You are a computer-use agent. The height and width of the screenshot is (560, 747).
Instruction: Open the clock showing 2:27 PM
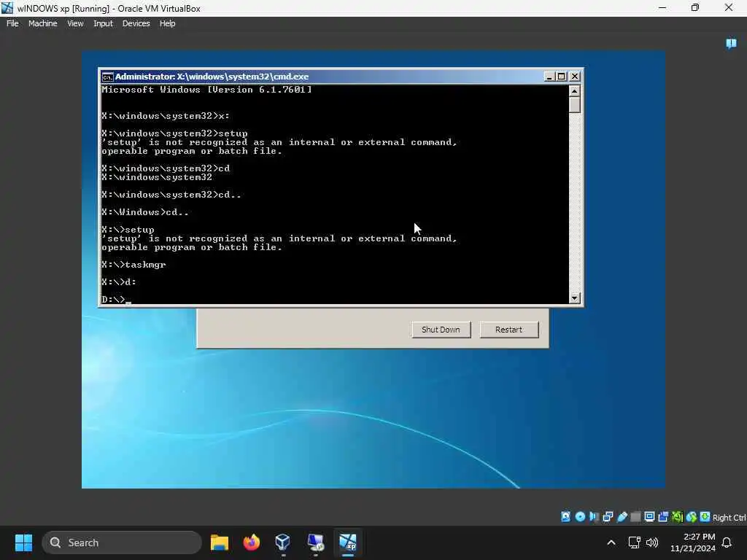pos(693,542)
